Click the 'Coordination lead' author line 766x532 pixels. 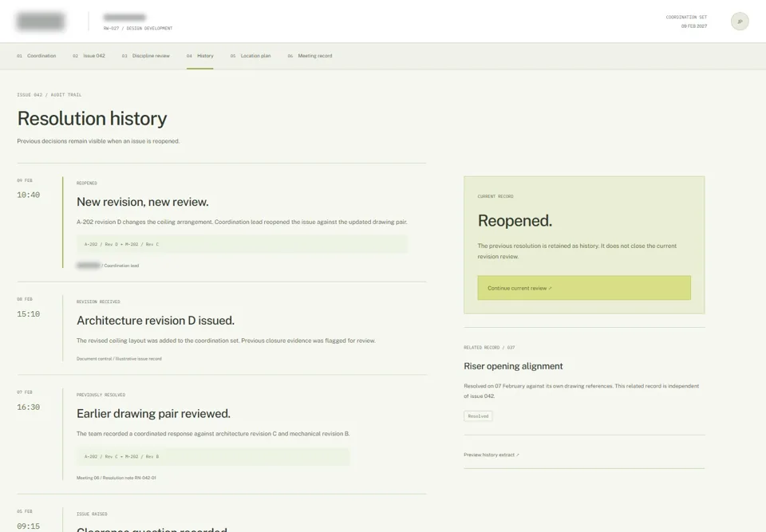[x=121, y=266]
